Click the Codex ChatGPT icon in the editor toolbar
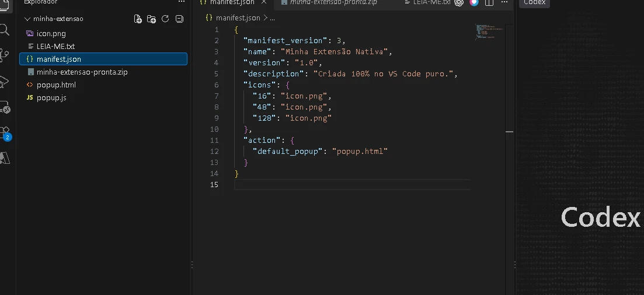Viewport: 644px width, 295px height. tap(459, 2)
